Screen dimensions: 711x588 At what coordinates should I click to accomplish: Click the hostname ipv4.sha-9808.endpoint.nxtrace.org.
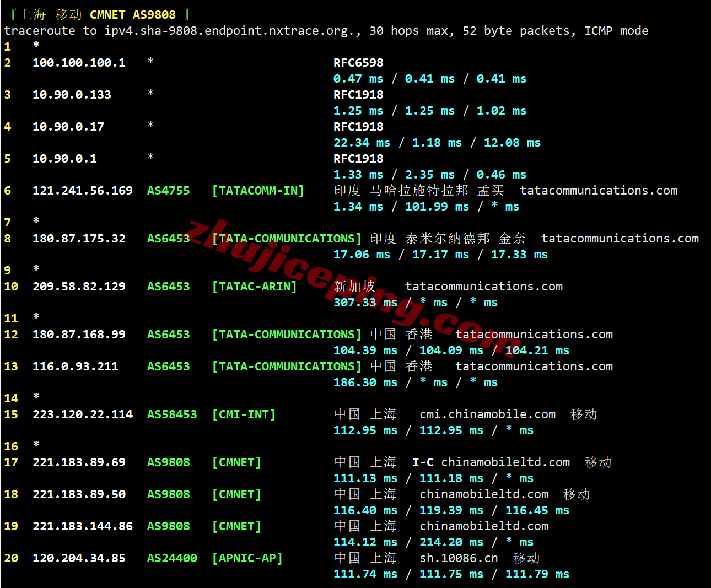[x=230, y=31]
